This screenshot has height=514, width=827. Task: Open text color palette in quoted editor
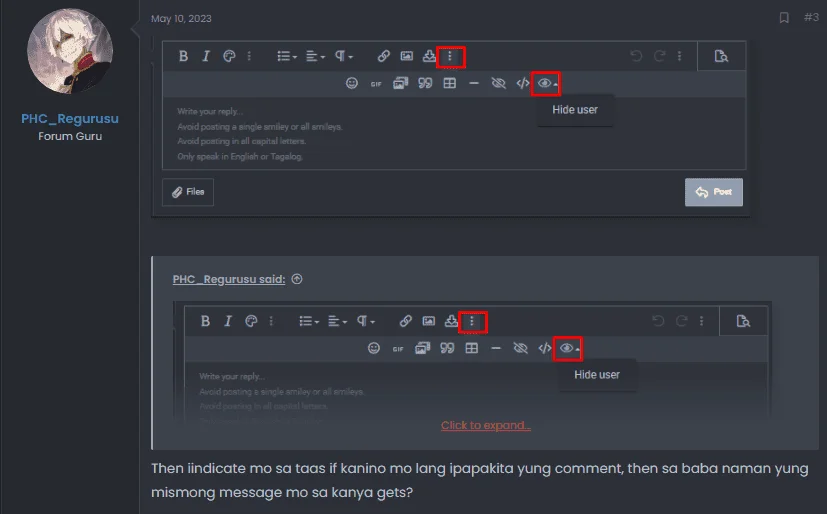(x=251, y=321)
